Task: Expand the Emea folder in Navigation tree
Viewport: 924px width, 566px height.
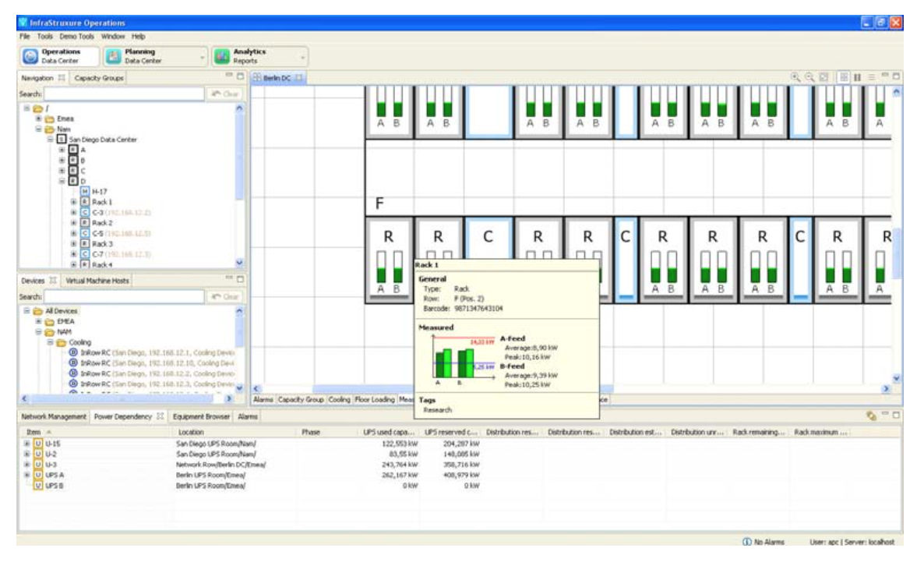Action: pos(39,119)
